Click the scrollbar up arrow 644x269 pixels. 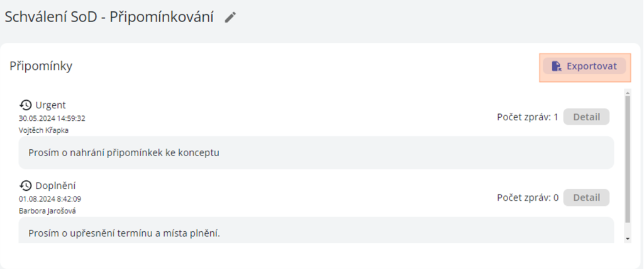627,93
